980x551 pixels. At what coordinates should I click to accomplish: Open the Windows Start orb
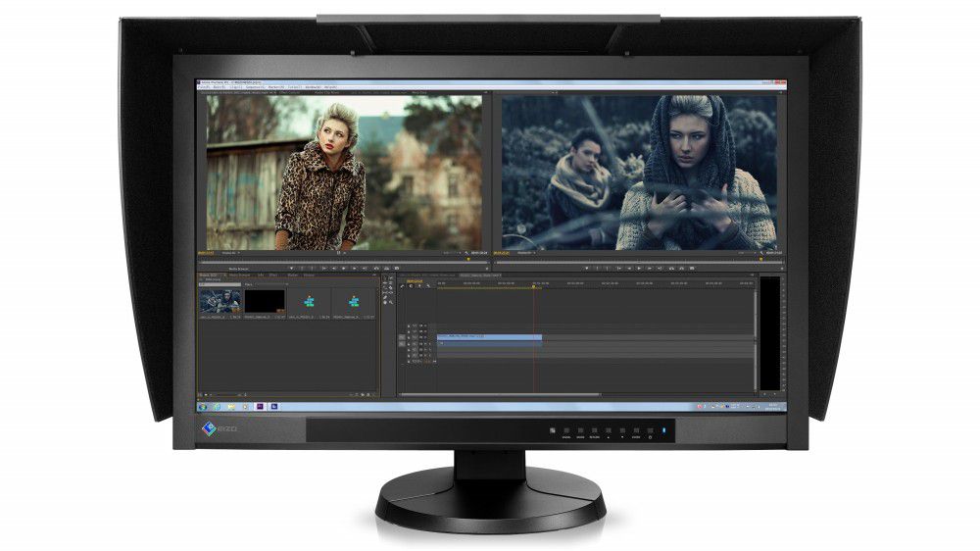point(203,407)
